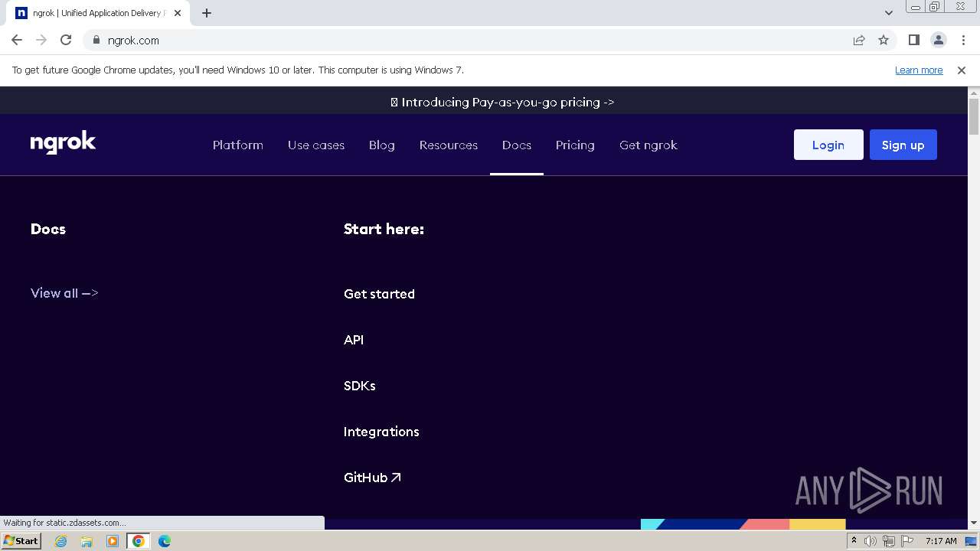This screenshot has height=551, width=980.
Task: Open a new browser tab
Action: [207, 13]
